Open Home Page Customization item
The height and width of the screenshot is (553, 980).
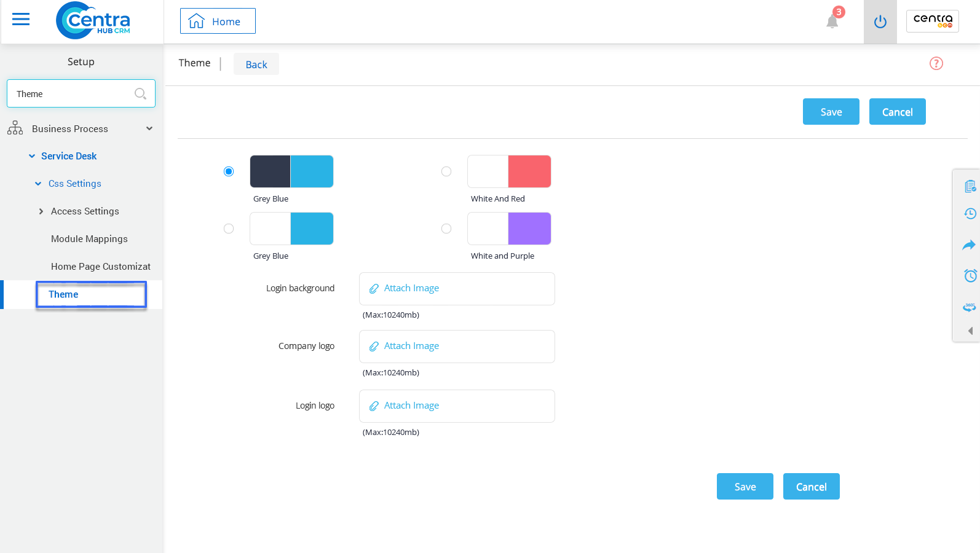[101, 267]
